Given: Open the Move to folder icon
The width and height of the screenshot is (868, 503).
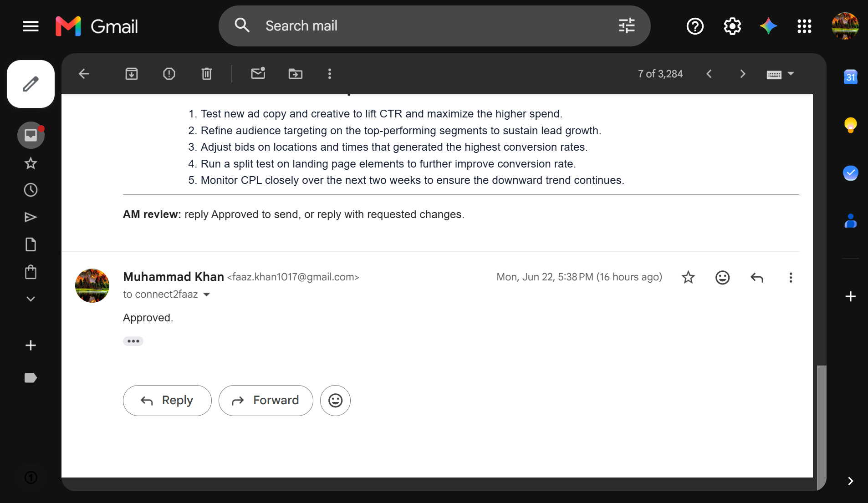Looking at the screenshot, I should coord(296,74).
